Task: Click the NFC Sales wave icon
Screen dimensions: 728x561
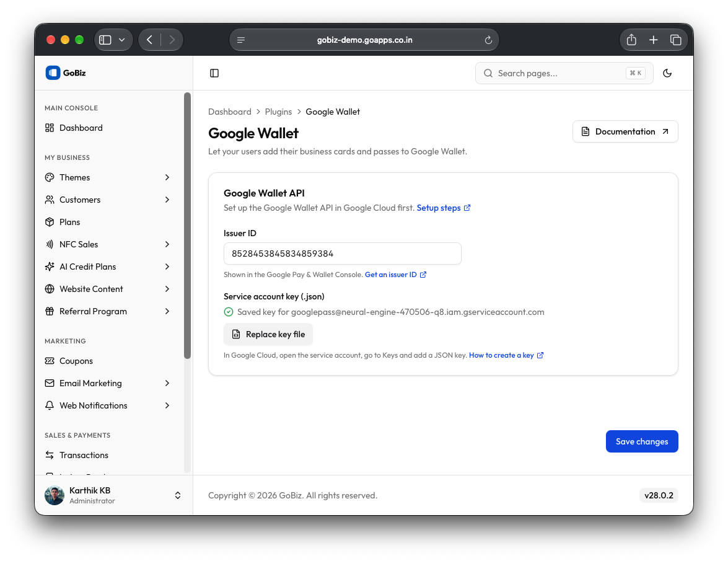Action: click(x=50, y=244)
